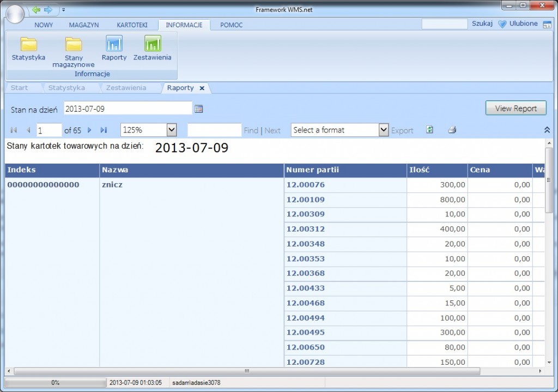
Task: Click the Szukaj search button
Action: tap(482, 23)
